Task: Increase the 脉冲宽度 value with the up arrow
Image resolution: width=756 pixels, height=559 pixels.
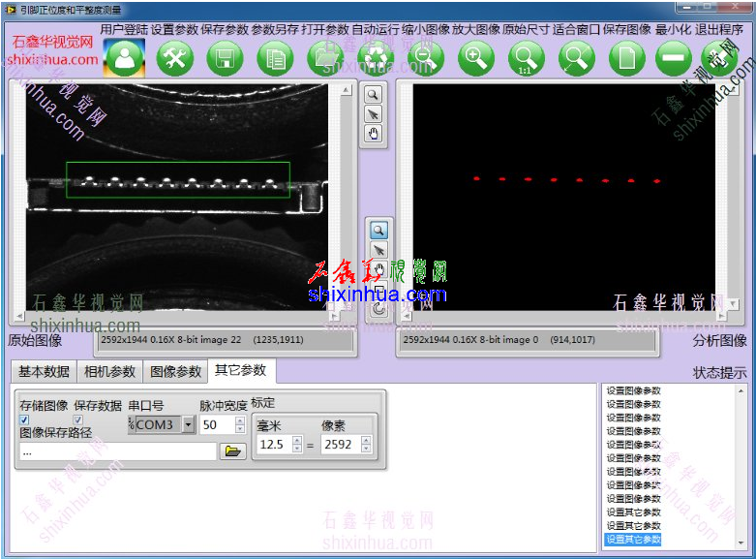Action: click(240, 420)
